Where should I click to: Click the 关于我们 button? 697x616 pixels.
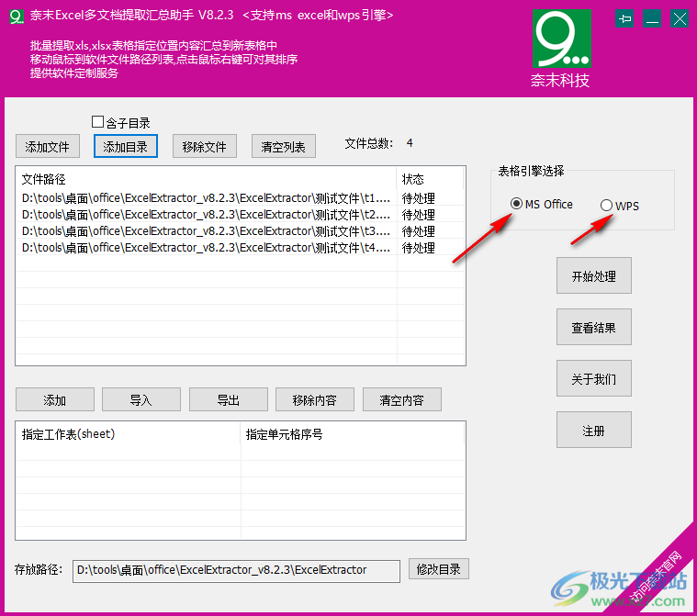point(593,378)
